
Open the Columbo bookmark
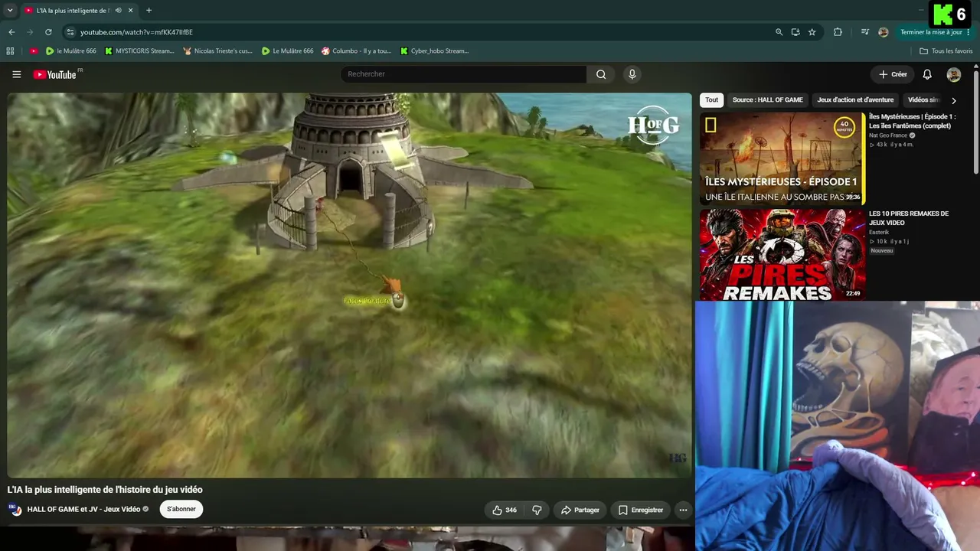(x=356, y=51)
